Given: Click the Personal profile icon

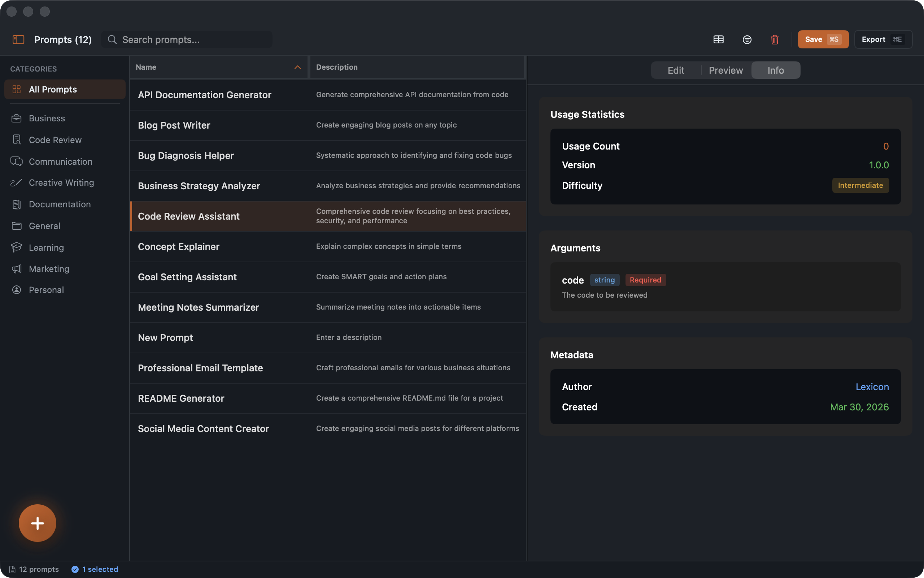Looking at the screenshot, I should pos(16,290).
